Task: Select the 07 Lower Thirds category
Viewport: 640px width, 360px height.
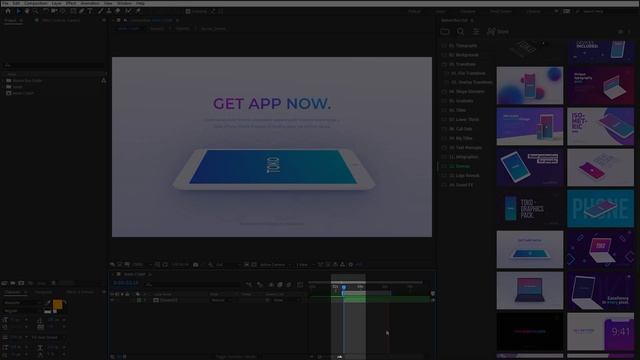Action: click(464, 120)
